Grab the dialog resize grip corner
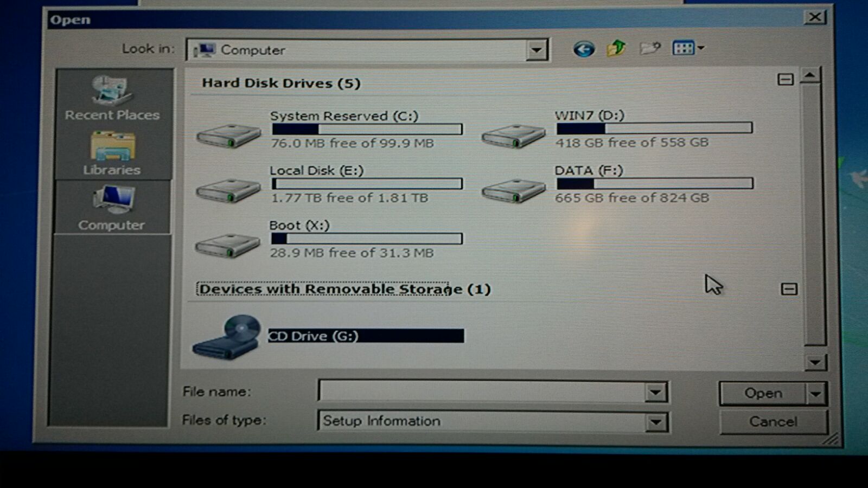Screen dimensions: 868x488 [831, 439]
